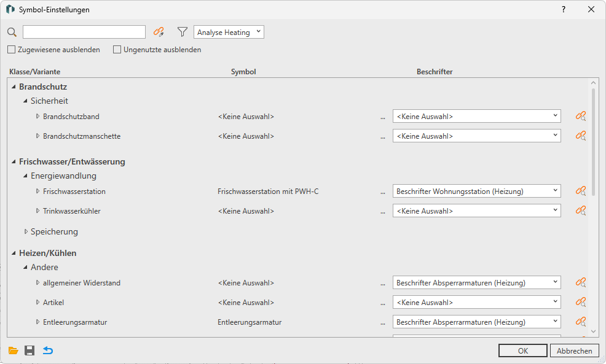Close the Symbol-Einstellungen dialog
The image size is (606, 364).
point(591,9)
